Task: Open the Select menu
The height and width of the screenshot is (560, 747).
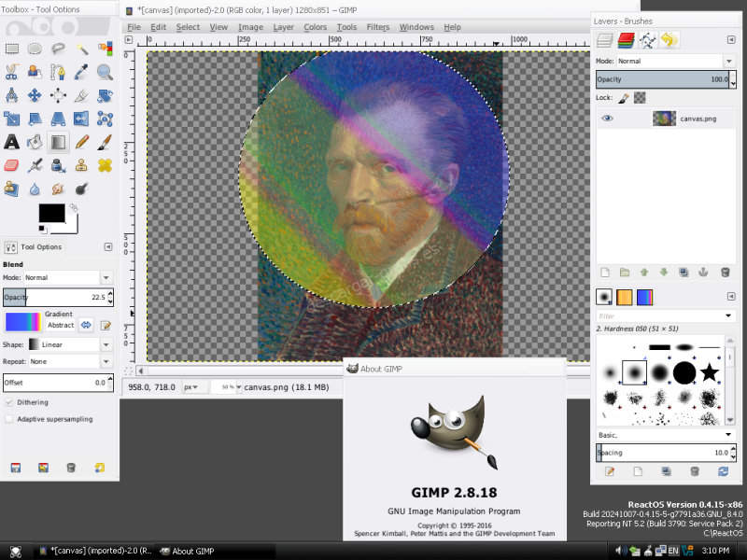Action: point(188,27)
